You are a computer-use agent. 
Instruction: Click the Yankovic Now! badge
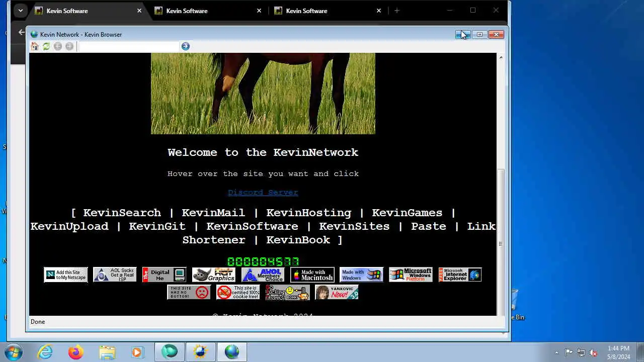pyautogui.click(x=337, y=292)
